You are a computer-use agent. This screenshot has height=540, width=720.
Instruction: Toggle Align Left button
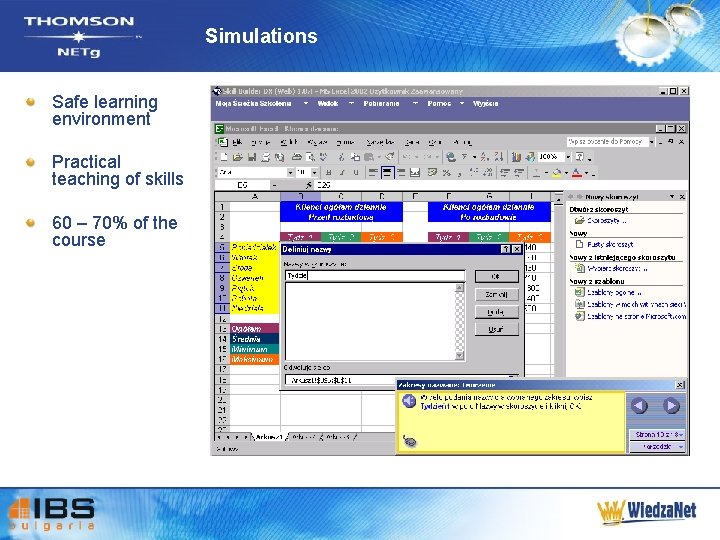pos(373,173)
